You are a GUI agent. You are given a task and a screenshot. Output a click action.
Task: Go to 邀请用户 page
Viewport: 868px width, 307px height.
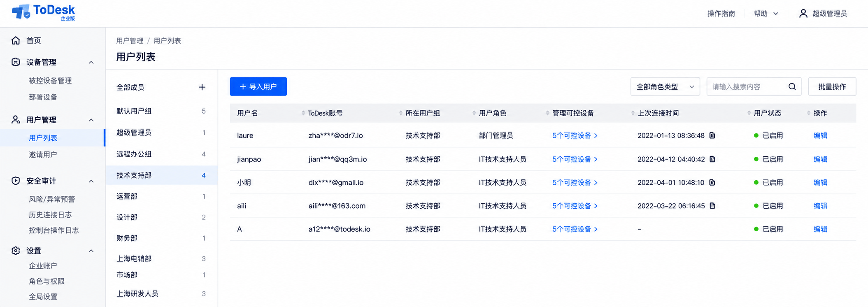(x=43, y=154)
